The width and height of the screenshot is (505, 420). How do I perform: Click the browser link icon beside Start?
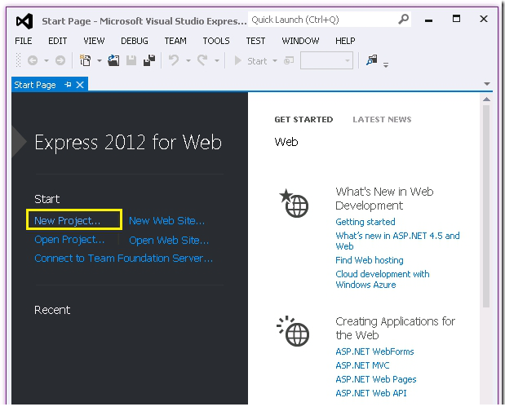pyautogui.click(x=289, y=60)
